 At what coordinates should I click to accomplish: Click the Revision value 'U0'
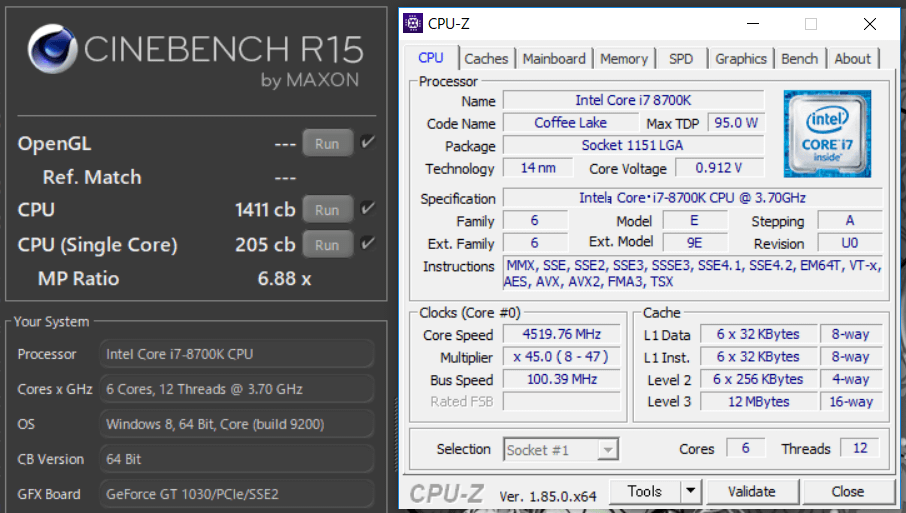point(849,243)
